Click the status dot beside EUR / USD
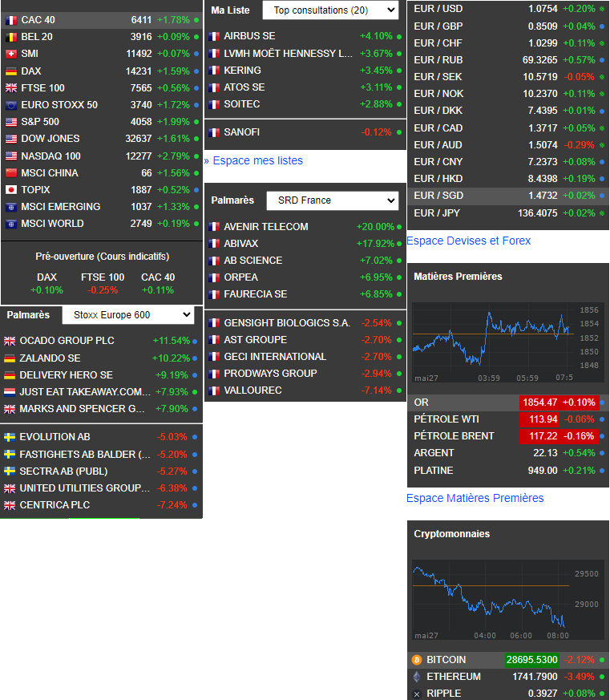The width and height of the screenshot is (610, 700). tap(602, 9)
